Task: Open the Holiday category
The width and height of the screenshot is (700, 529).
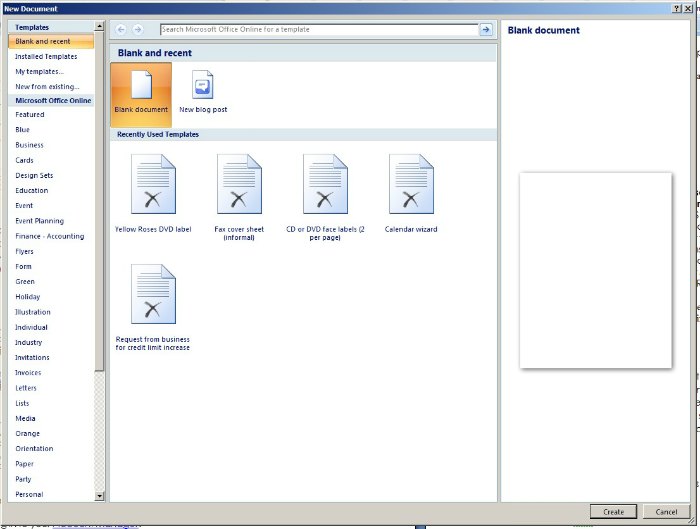Action: (28, 296)
